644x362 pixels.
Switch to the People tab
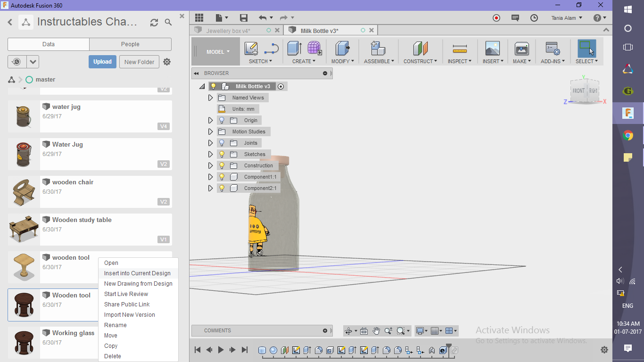click(130, 44)
